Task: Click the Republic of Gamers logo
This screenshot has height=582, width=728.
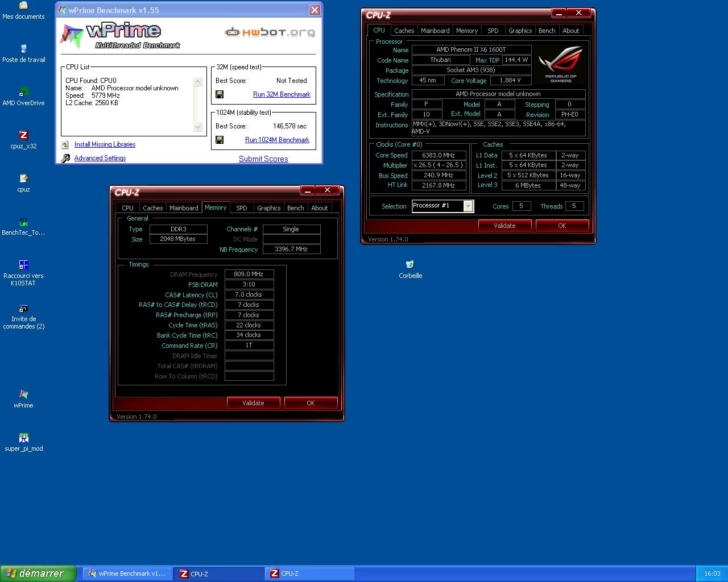Action: 560,65
